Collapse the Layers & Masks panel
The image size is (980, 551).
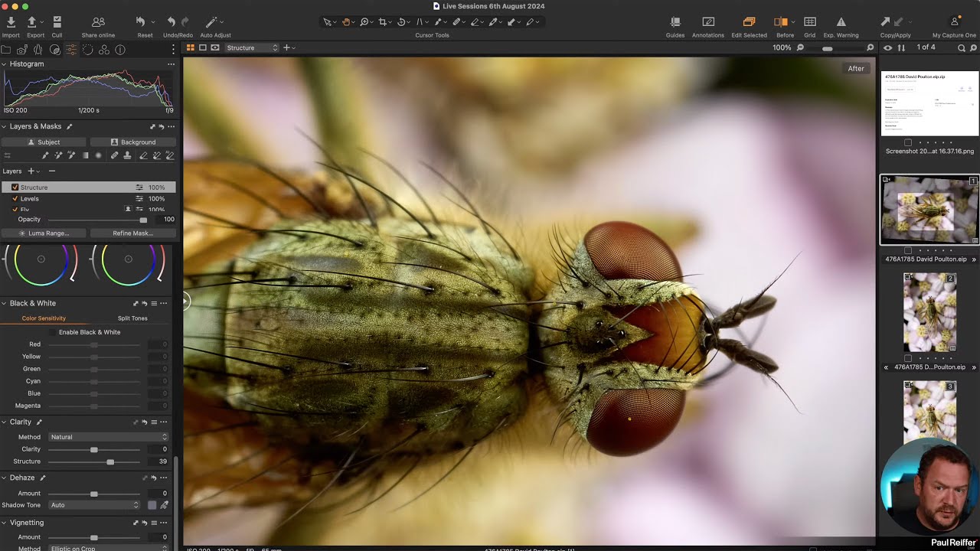pyautogui.click(x=4, y=126)
